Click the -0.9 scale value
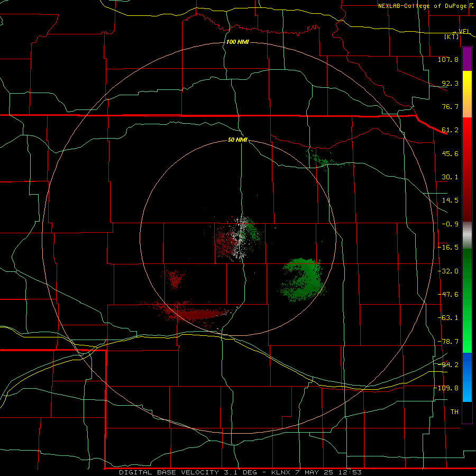476x476 pixels. [450, 224]
